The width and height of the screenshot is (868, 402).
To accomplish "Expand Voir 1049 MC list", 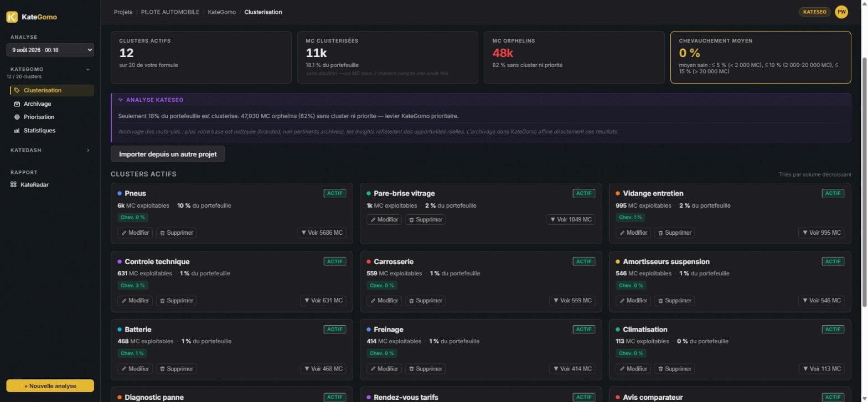I will 571,219.
